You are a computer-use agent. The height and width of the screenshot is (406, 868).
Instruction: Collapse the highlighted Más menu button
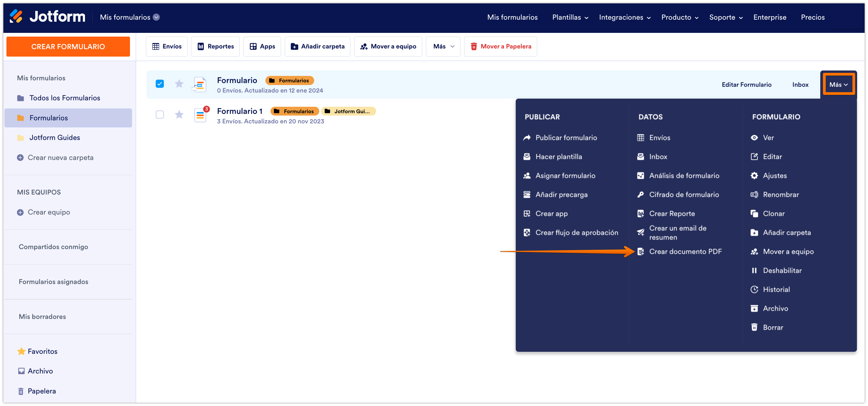pyautogui.click(x=838, y=85)
